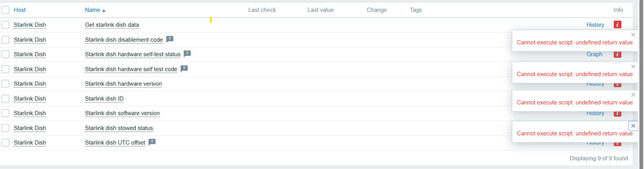This screenshot has width=644, height=169.
Task: Close the bottommost 'Cannot execute script' popup
Action: [x=633, y=126]
